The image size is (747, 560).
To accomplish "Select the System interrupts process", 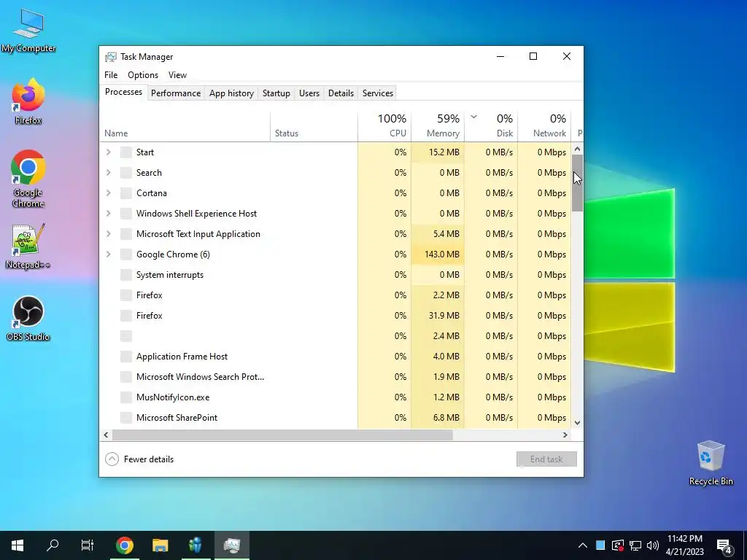I will coord(336,275).
